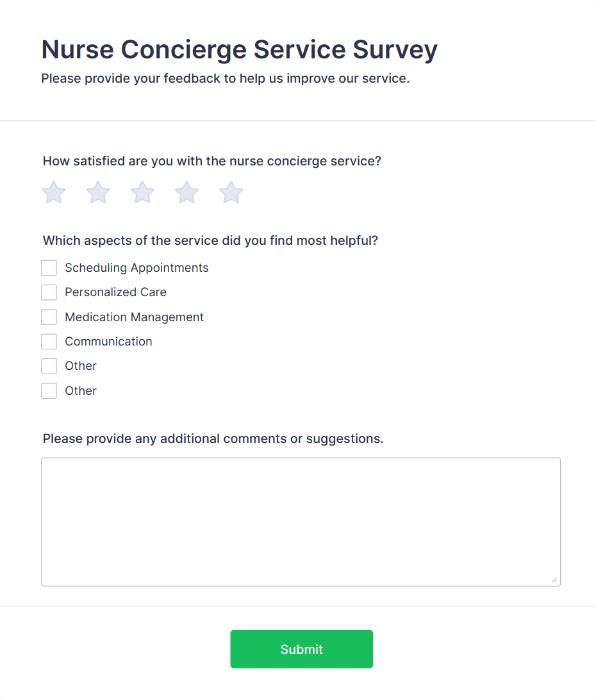Rate the service four stars
Image resolution: width=596 pixels, height=700 pixels.
[186, 192]
